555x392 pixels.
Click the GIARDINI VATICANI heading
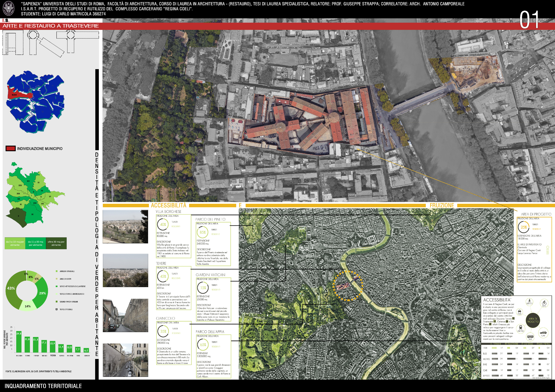coord(211,275)
